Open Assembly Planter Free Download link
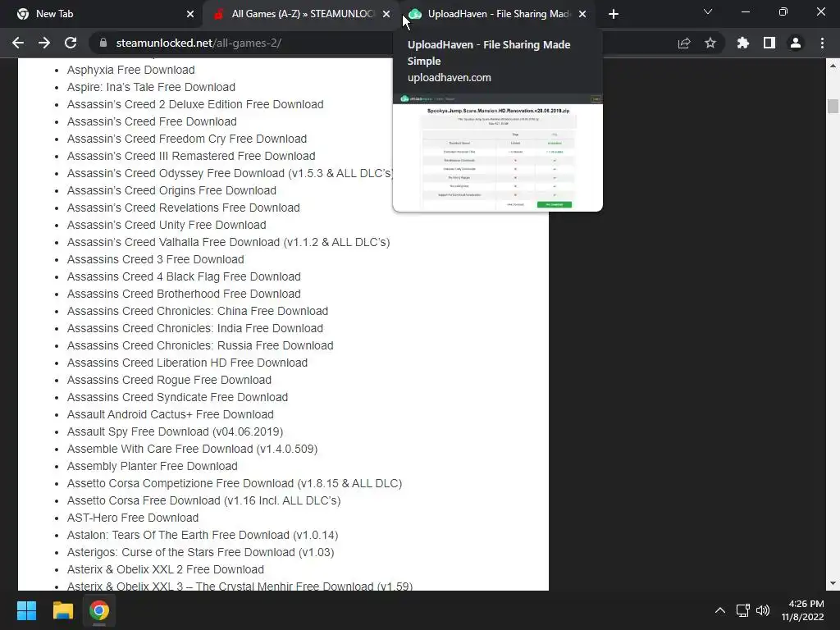840x630 pixels. (x=152, y=466)
